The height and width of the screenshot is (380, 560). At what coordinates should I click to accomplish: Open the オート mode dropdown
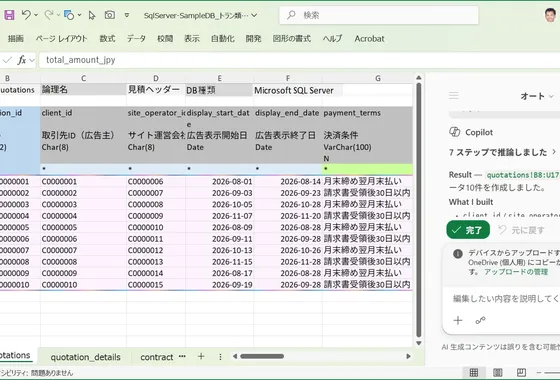coord(537,96)
